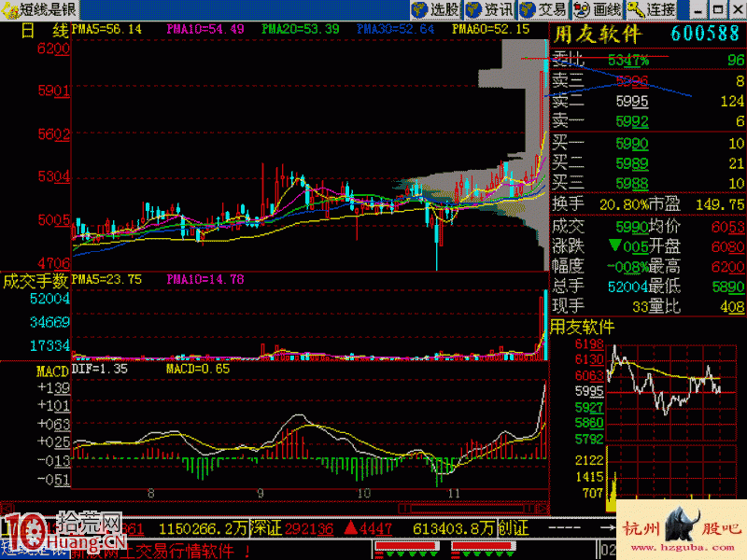Click the 市盈 149.75 value

[720, 204]
